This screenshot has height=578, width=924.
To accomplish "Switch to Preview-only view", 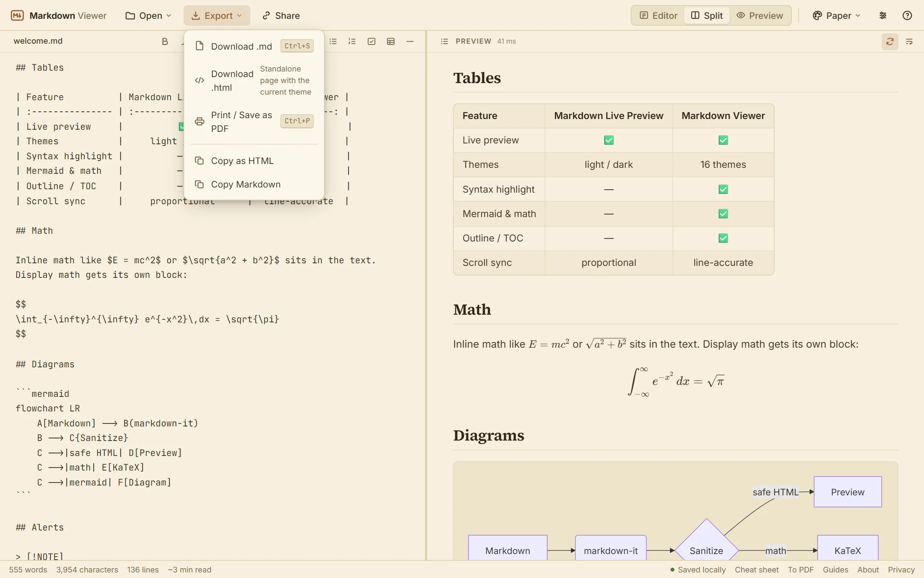I will click(760, 15).
